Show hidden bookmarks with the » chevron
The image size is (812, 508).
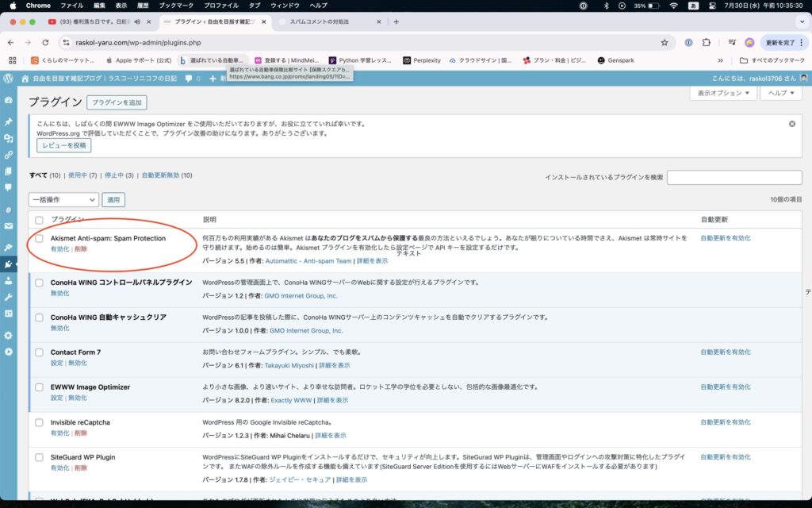click(720, 60)
